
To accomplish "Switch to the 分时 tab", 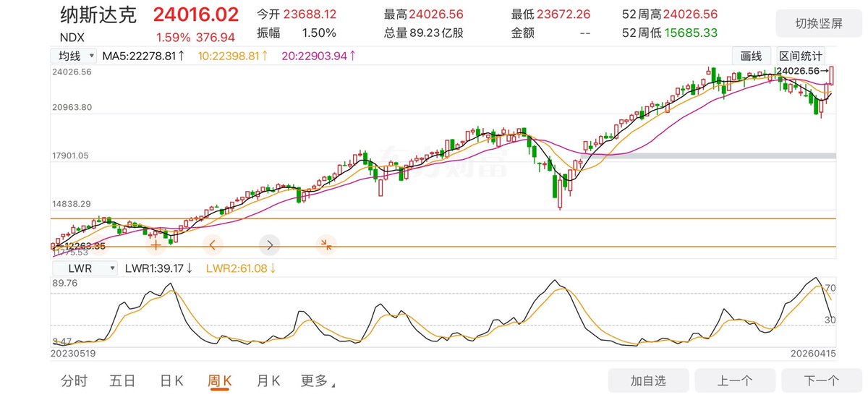I will (74, 380).
